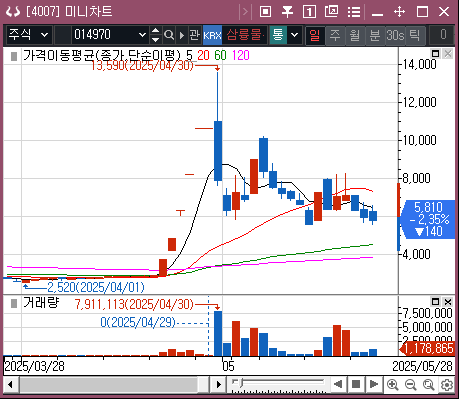Viewport: 459px width, 399px height.
Task: Toggle the KRX exchange button
Action: coord(212,35)
